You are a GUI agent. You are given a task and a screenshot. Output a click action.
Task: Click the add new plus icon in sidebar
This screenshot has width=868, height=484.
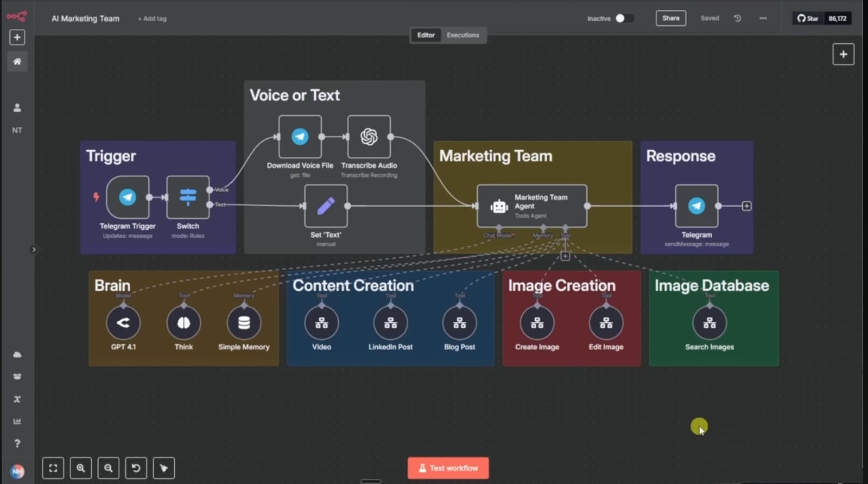pos(17,37)
